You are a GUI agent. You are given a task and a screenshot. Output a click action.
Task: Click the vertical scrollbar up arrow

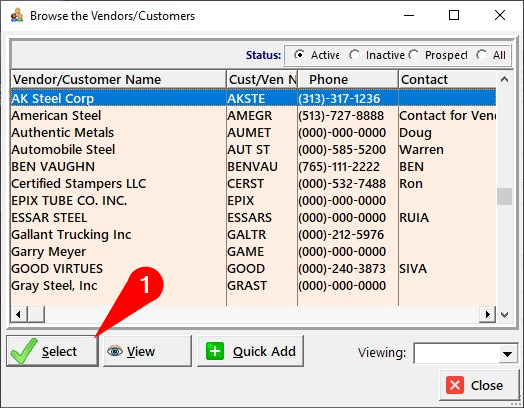504,79
